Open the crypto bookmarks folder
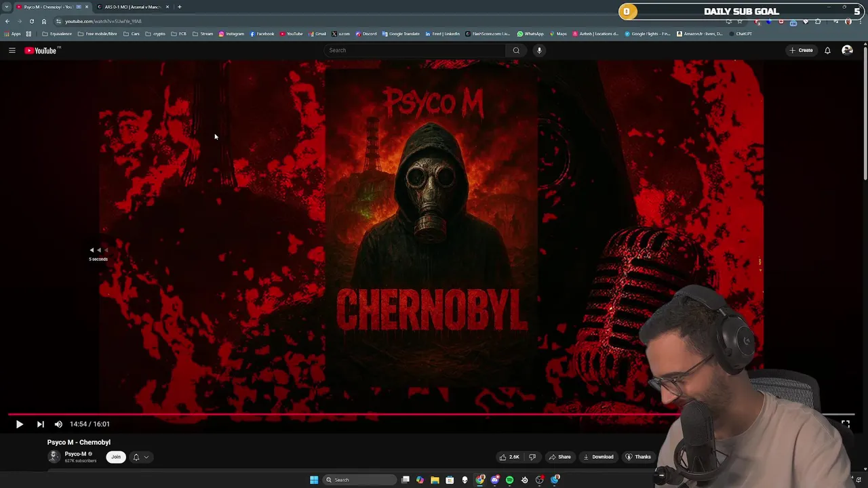868x488 pixels. [x=155, y=34]
